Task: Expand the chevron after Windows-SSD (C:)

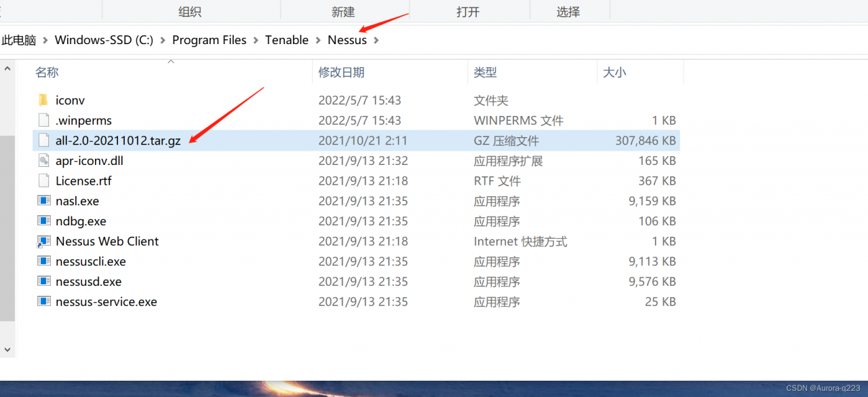Action: [163, 40]
